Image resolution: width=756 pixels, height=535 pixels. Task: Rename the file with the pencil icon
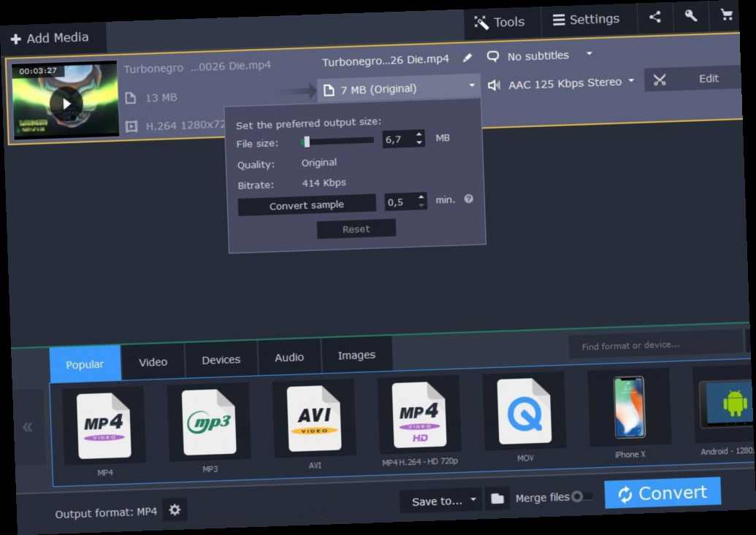click(x=467, y=58)
